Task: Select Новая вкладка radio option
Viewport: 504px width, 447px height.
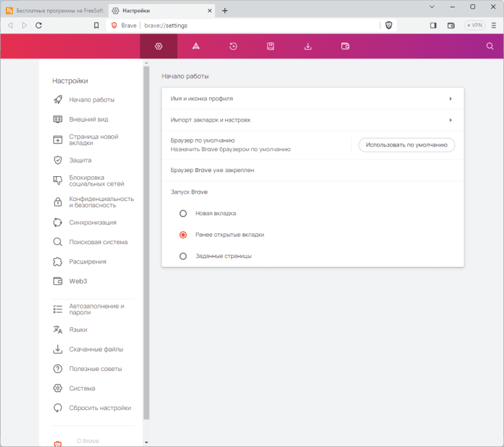Action: point(183,214)
